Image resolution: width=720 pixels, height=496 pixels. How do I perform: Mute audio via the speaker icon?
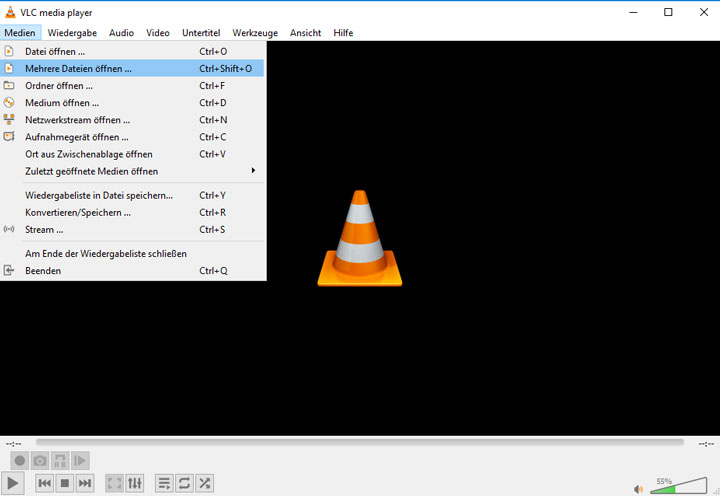tap(638, 489)
